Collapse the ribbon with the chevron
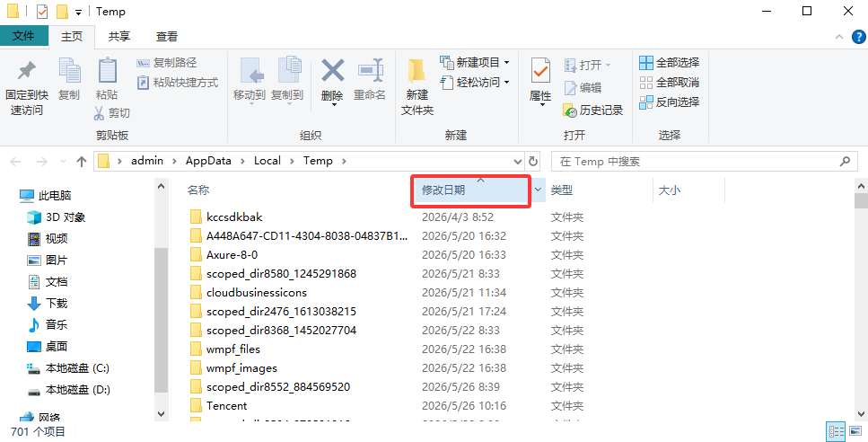The height and width of the screenshot is (442, 868). click(839, 37)
